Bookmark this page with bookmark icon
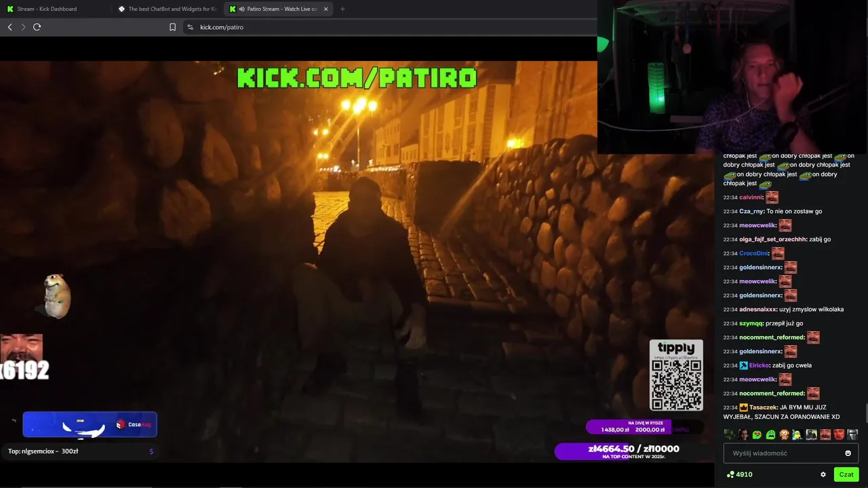This screenshot has height=488, width=868. (172, 27)
